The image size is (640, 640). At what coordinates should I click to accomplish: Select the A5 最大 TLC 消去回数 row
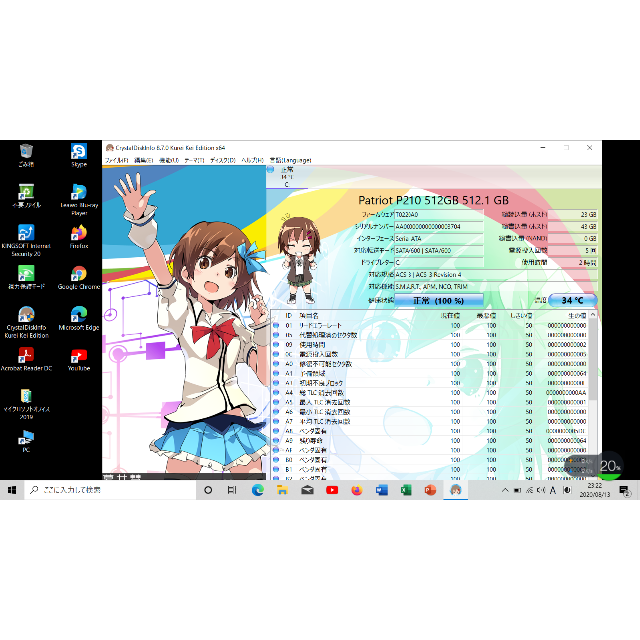pos(431,402)
